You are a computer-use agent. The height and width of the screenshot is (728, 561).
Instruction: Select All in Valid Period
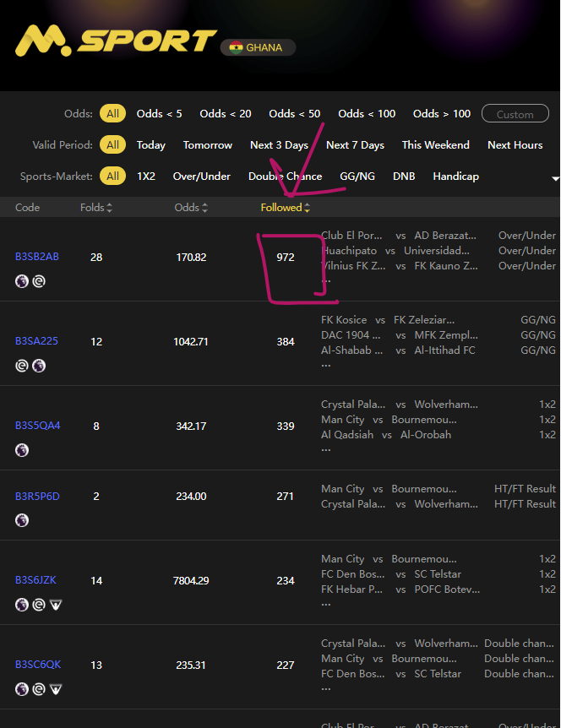click(x=113, y=145)
